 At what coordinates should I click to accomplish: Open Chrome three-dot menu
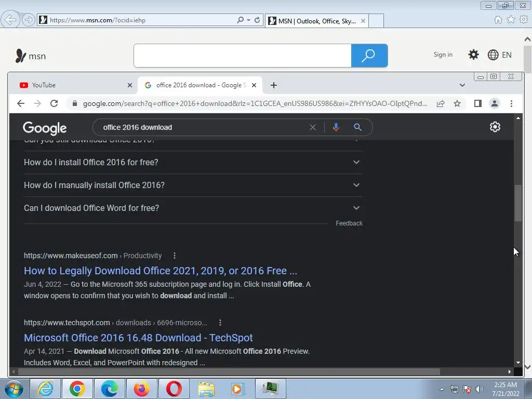coord(511,103)
